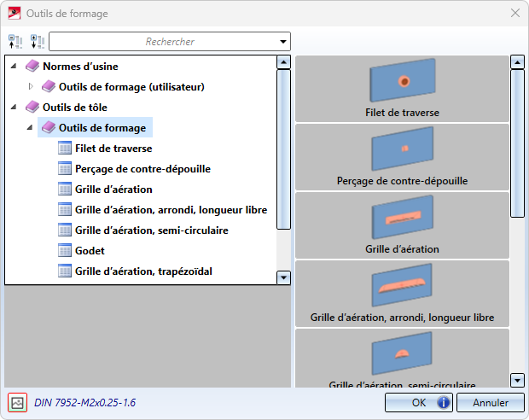Expand Outils de formage (utilisateur) node
The image size is (529, 420).
click(32, 86)
